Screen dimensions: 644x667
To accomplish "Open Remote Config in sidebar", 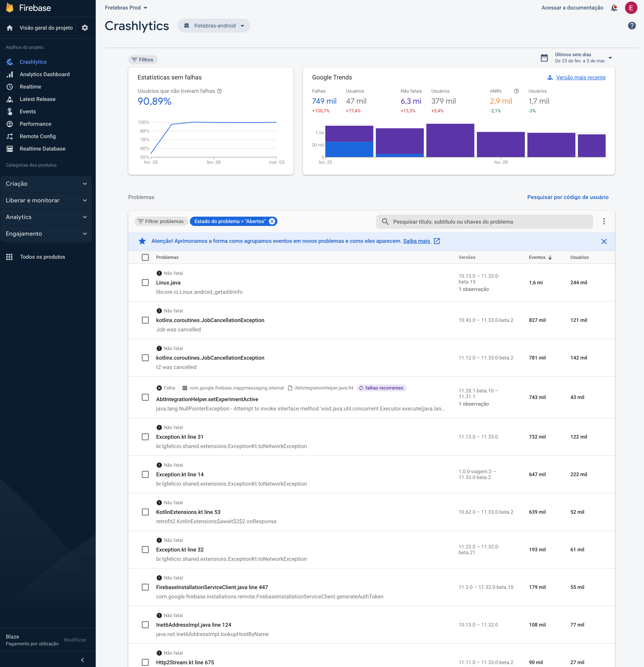I will click(37, 136).
